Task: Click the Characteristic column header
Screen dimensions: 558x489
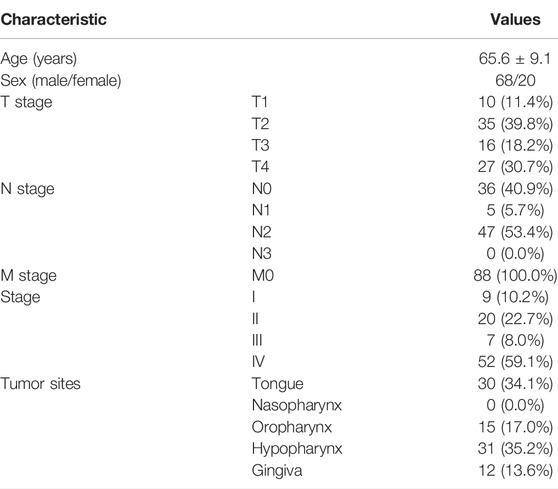Action: coord(53,20)
